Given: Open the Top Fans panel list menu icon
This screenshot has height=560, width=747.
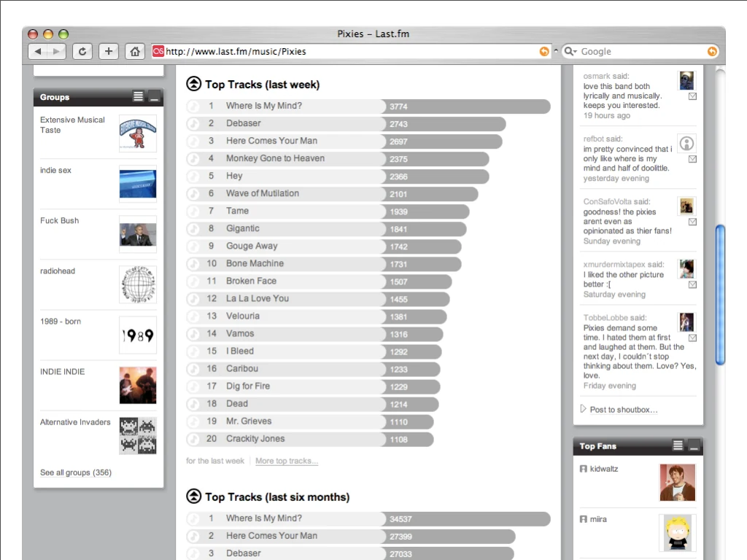Looking at the screenshot, I should pyautogui.click(x=678, y=446).
